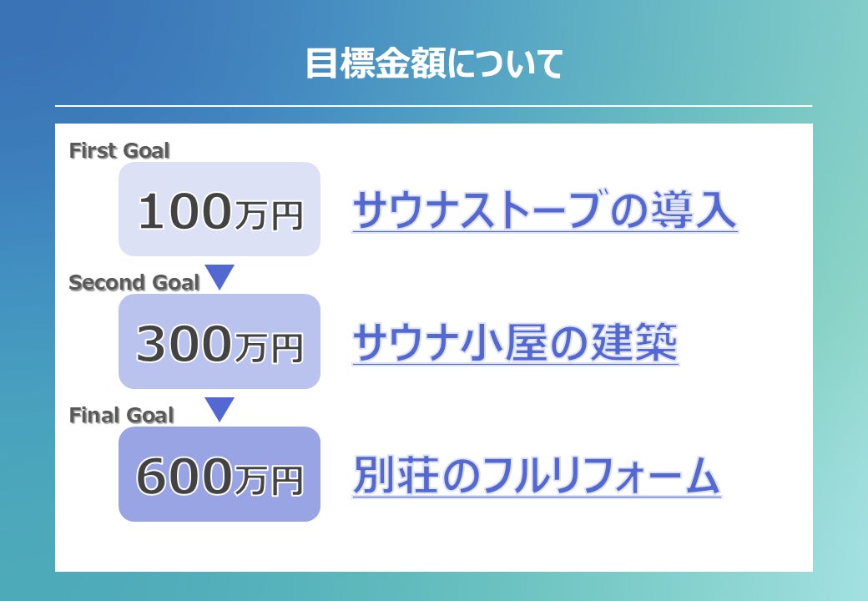Follow the 別荘のフルリフォーム link
Screen dimensions: 868x601
tap(536, 476)
